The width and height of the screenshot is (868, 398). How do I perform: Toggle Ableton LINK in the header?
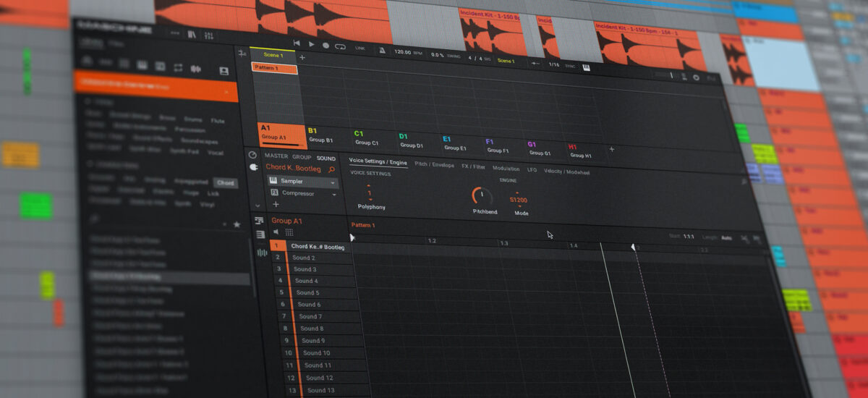(x=360, y=48)
